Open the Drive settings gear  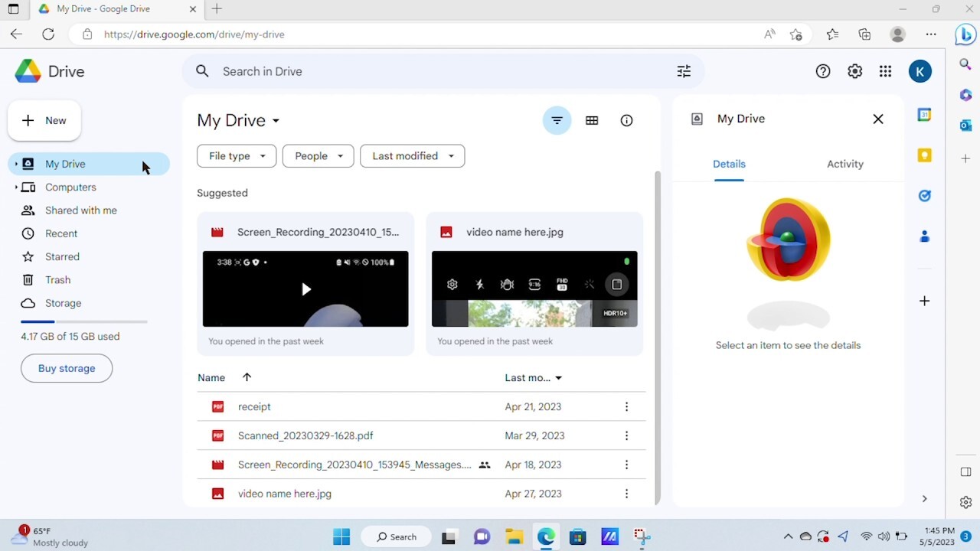pyautogui.click(x=854, y=71)
